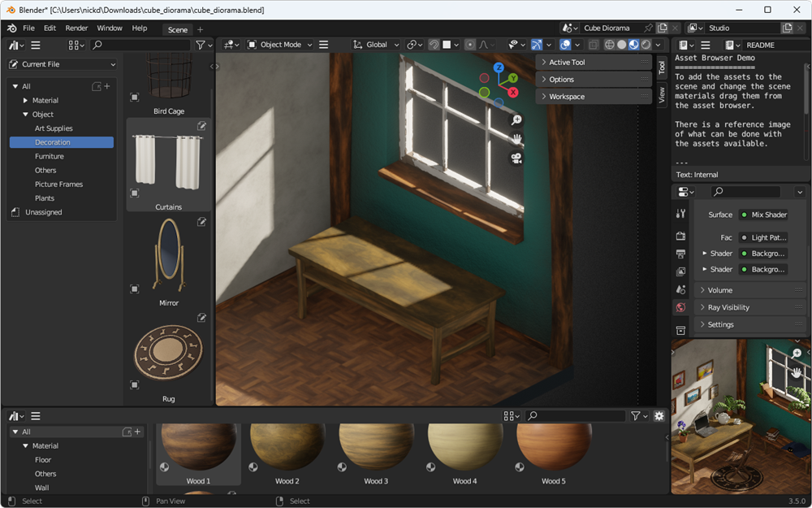This screenshot has width=812, height=508.
Task: Click the pan hand icon in viewport
Action: 516,139
